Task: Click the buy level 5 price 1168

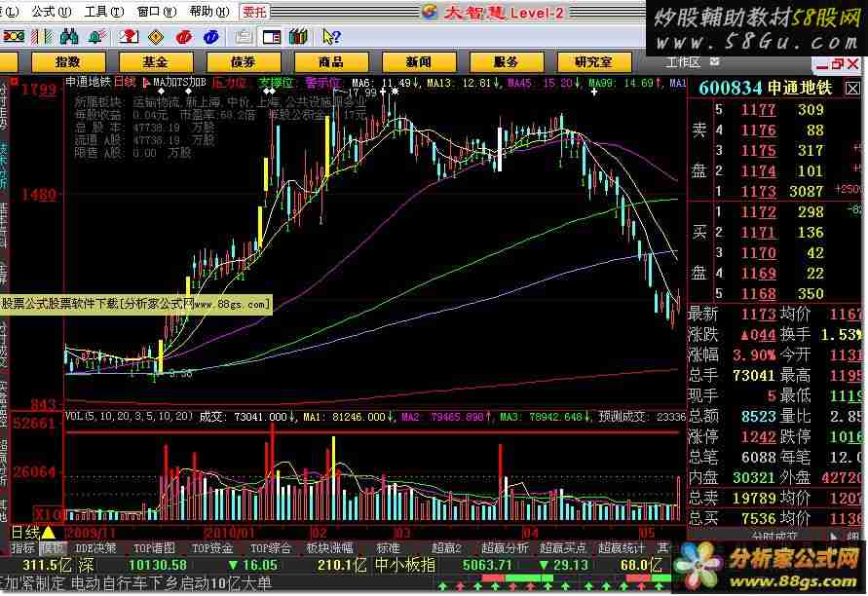Action: [x=758, y=294]
